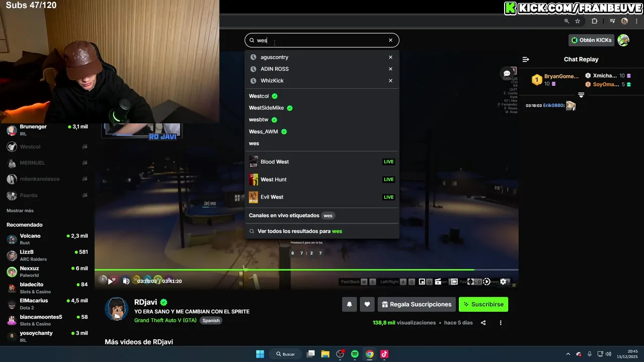The width and height of the screenshot is (644, 362).
Task: Open West Hunt live category
Action: (x=322, y=179)
